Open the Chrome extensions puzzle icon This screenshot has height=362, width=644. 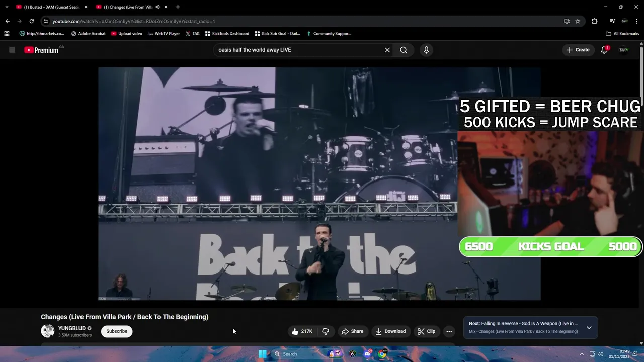595,21
